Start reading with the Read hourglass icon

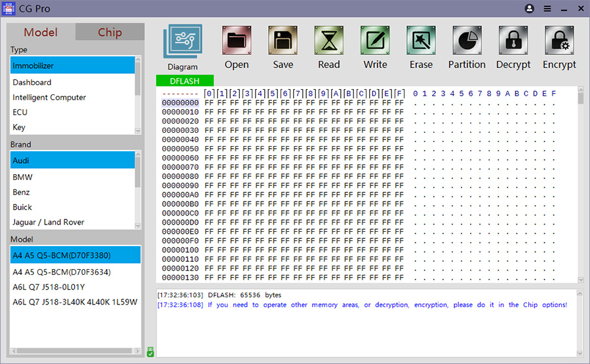(x=329, y=42)
